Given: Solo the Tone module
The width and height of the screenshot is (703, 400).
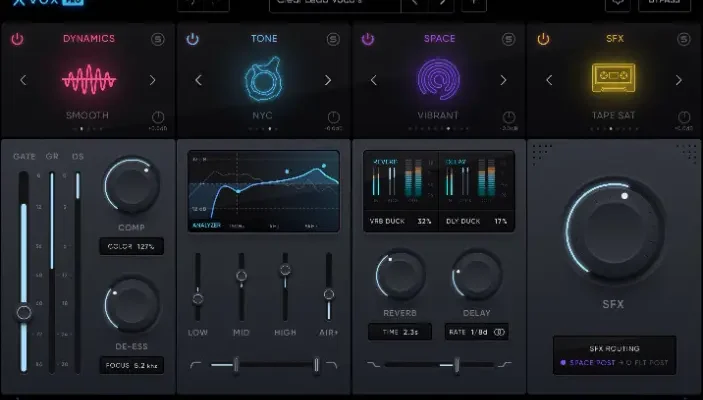Looking at the screenshot, I should click(x=333, y=39).
